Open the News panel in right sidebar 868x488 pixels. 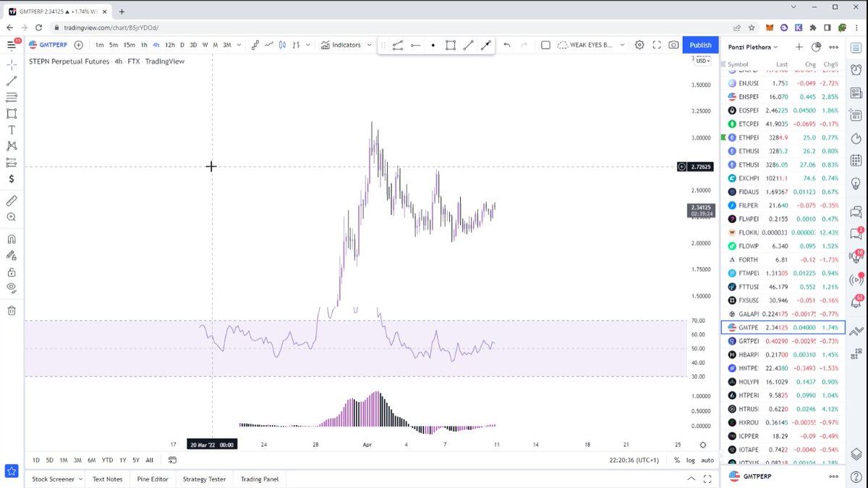pyautogui.click(x=856, y=93)
